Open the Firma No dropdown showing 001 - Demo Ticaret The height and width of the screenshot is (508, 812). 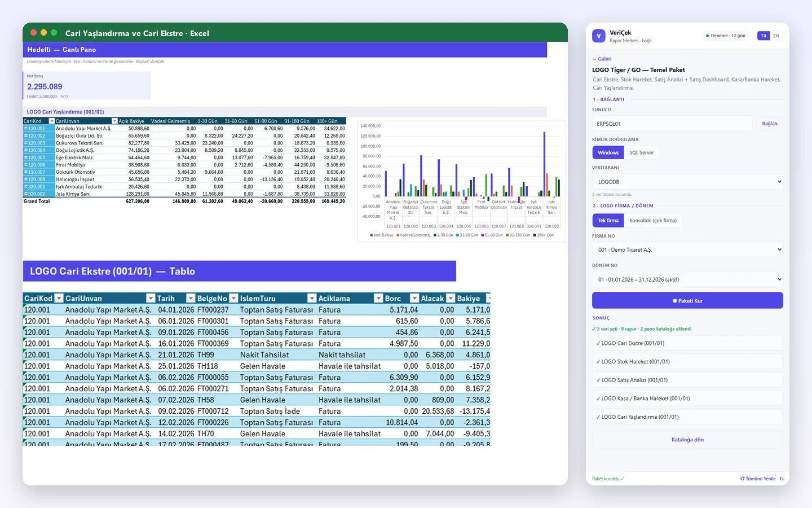pyautogui.click(x=687, y=249)
